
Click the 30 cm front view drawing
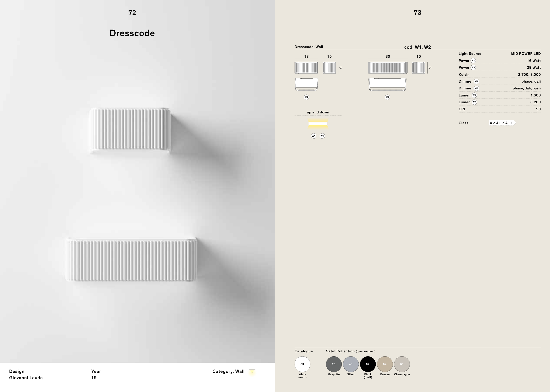388,68
